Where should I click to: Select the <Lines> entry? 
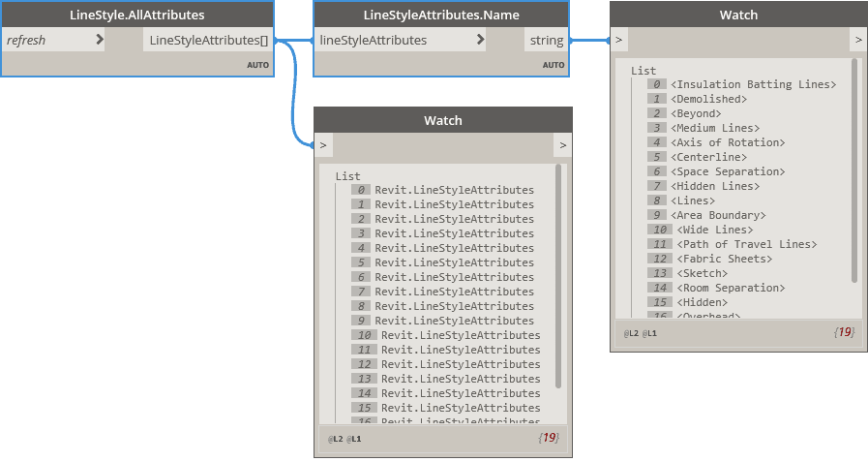693,200
